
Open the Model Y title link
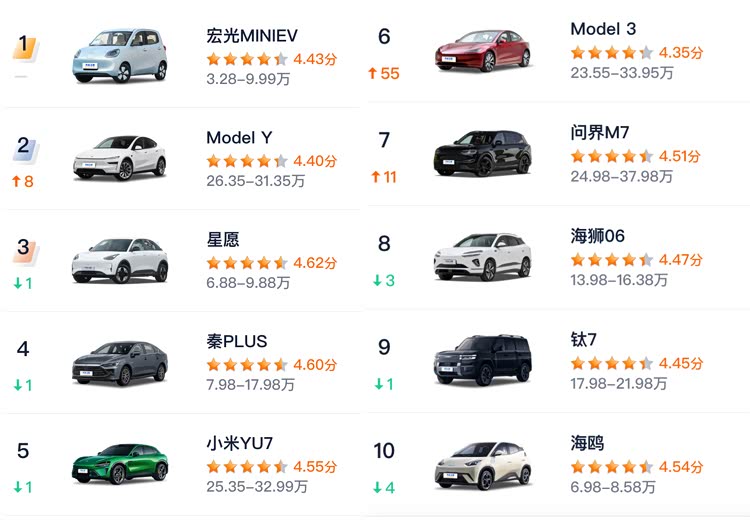[239, 138]
